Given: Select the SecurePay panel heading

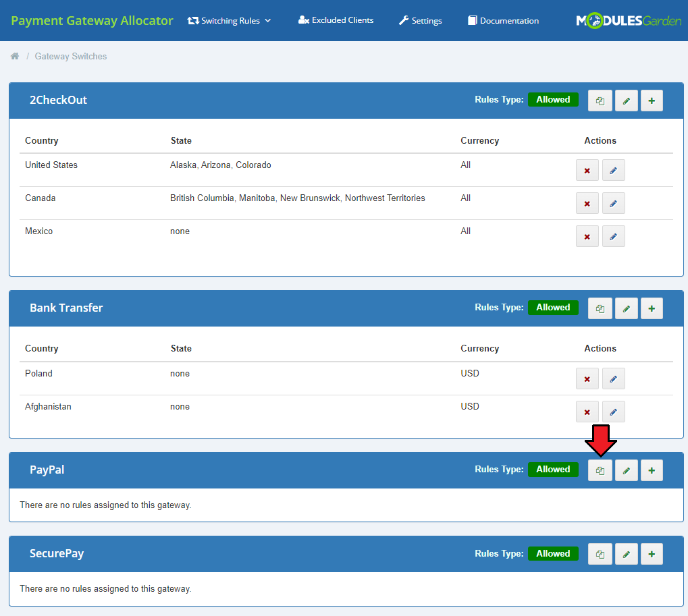Looking at the screenshot, I should click(x=57, y=554).
